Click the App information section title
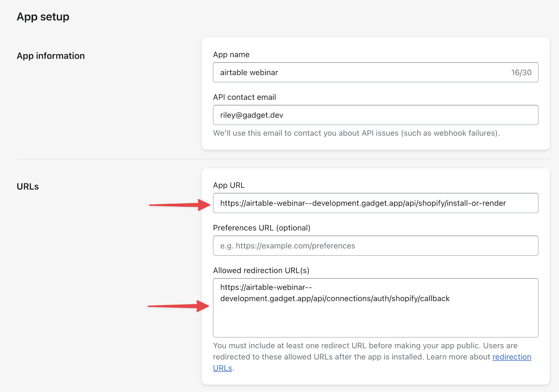The height and width of the screenshot is (392, 559). (x=51, y=56)
